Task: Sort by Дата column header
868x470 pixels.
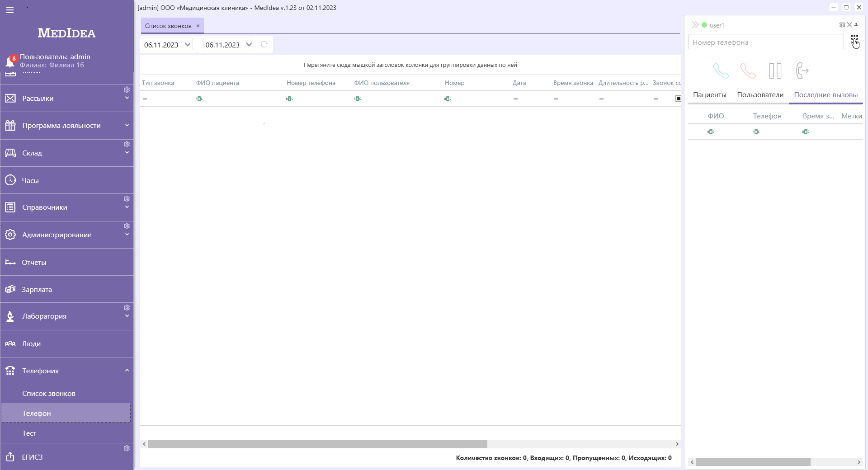Action: [519, 83]
